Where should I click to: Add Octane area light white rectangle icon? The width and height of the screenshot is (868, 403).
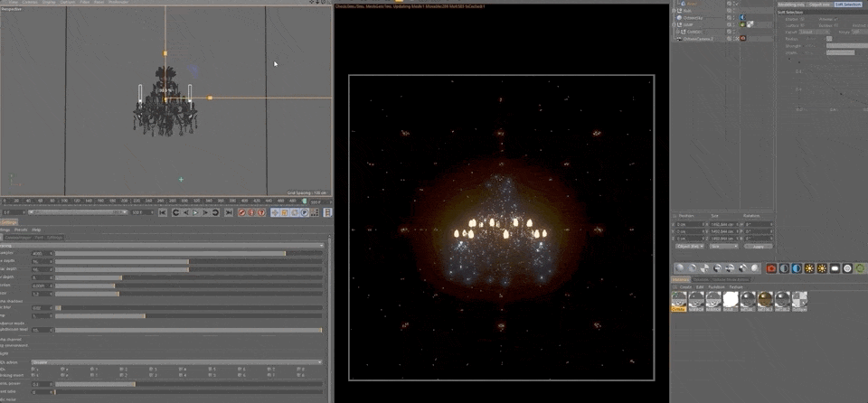(x=835, y=268)
